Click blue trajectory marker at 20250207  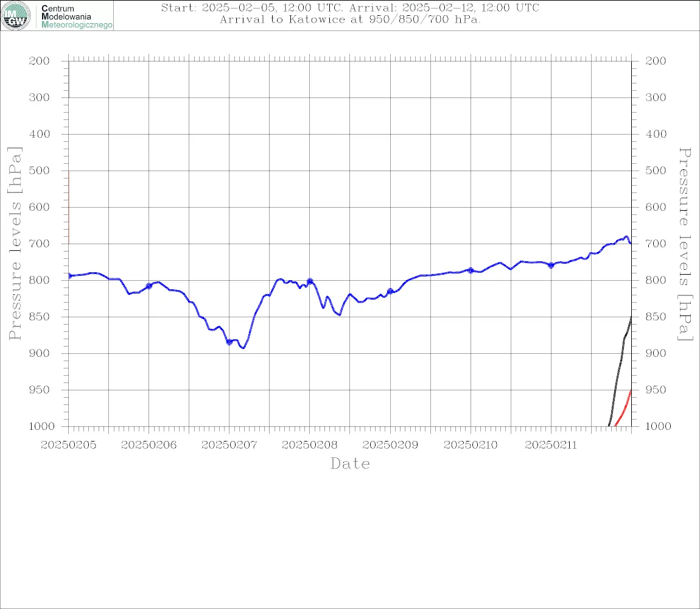click(229, 342)
